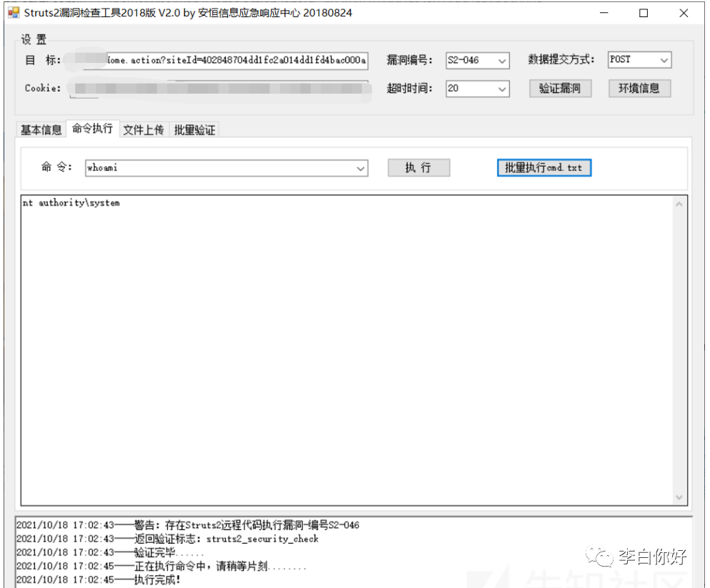Open the vulnerability number S2-046 dropdown

coord(502,61)
